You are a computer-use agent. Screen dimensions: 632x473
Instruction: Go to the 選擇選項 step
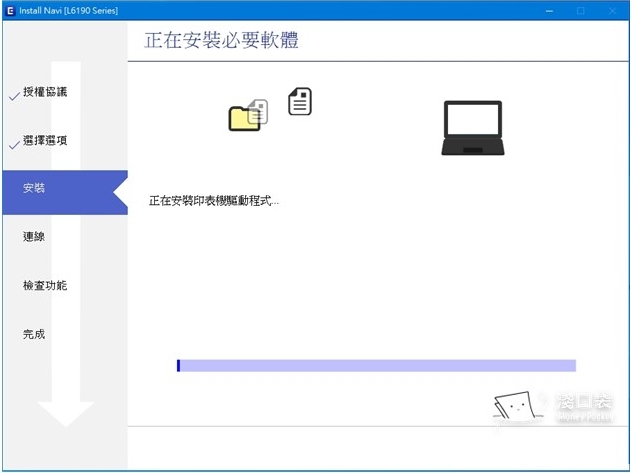[x=45, y=141]
